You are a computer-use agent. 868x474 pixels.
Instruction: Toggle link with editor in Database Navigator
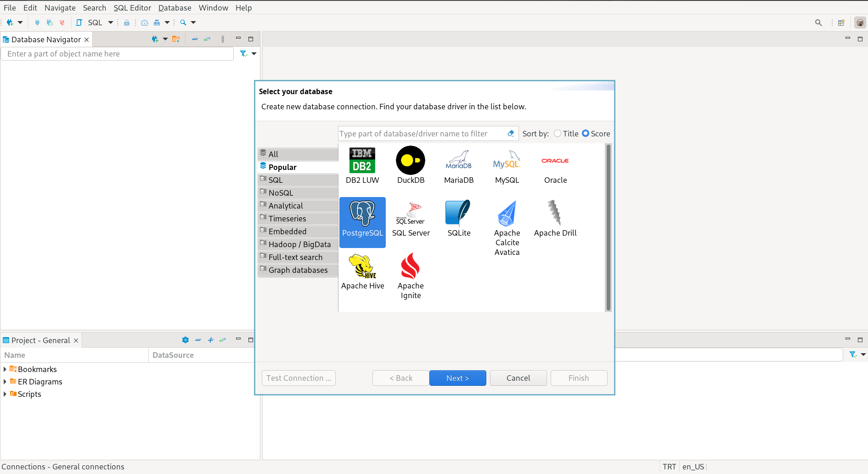(207, 39)
